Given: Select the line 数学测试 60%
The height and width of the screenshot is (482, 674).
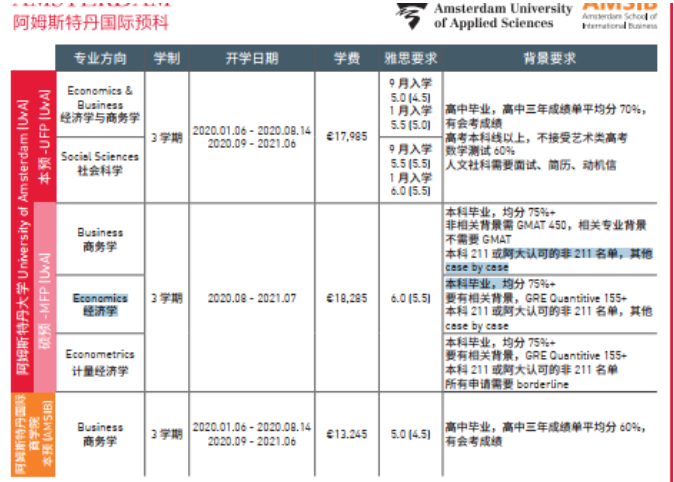Looking at the screenshot, I should pos(480,151).
